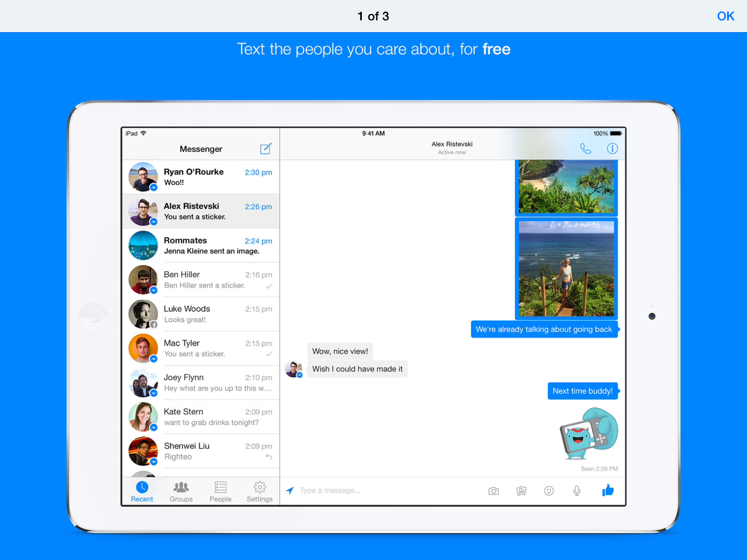
Task: Open Luke Woods' conversation
Action: pos(201,314)
